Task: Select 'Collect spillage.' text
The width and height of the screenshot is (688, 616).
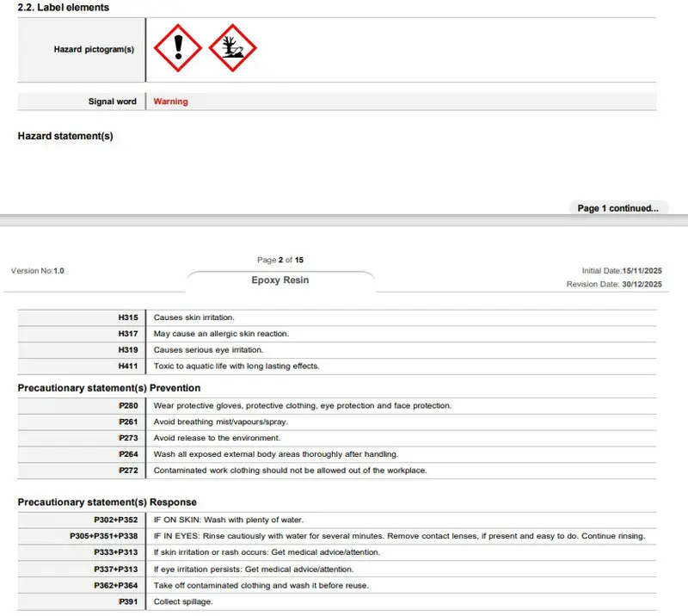Action: 183,602
